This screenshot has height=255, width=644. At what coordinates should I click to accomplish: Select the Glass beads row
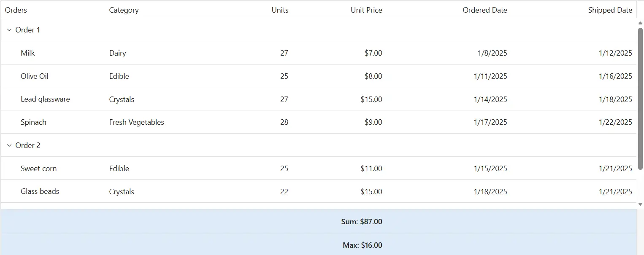click(319, 191)
